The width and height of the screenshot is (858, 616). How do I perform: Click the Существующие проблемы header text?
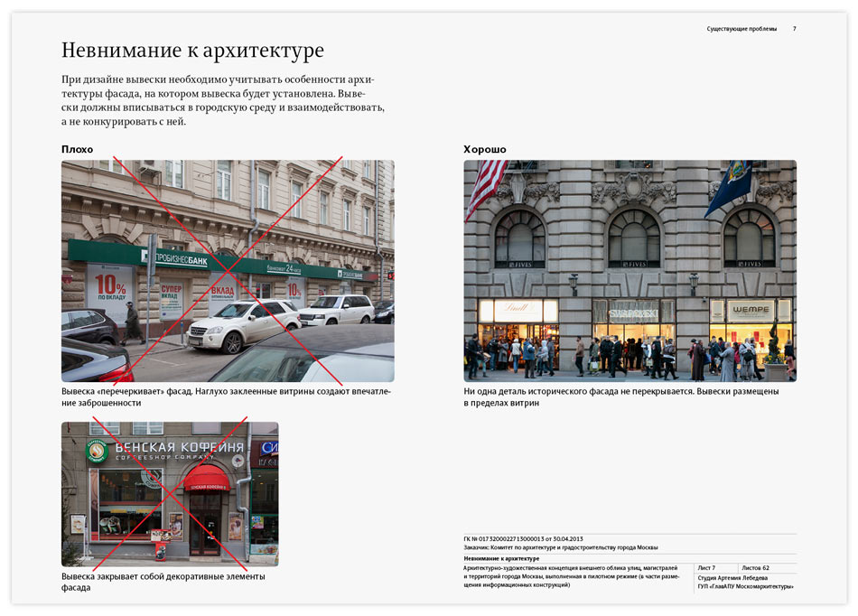pyautogui.click(x=739, y=29)
